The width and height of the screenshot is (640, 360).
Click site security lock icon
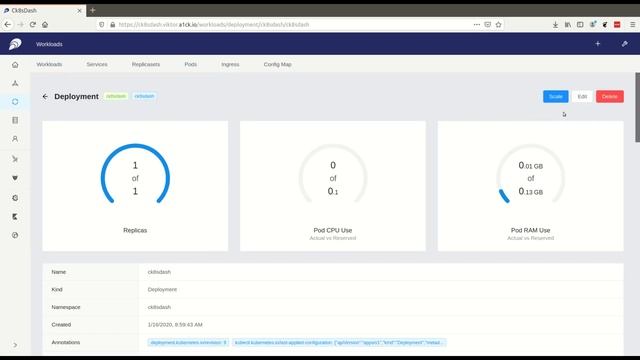pos(113,24)
